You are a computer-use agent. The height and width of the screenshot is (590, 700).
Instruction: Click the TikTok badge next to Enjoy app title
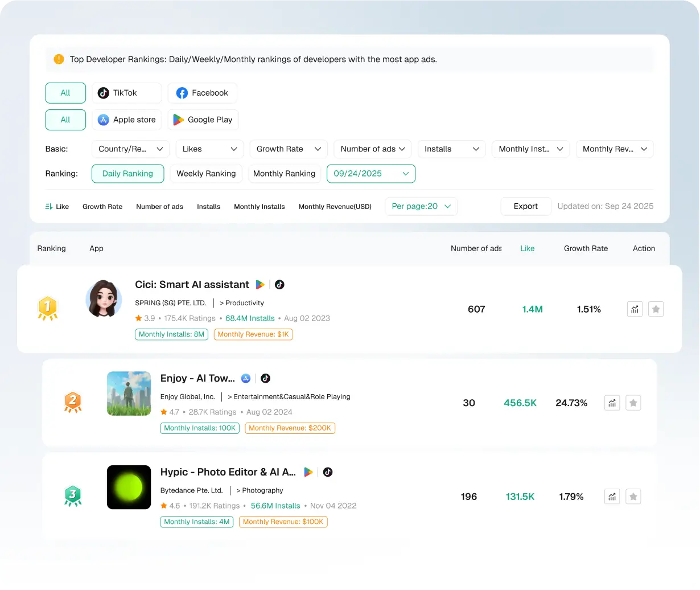click(265, 378)
